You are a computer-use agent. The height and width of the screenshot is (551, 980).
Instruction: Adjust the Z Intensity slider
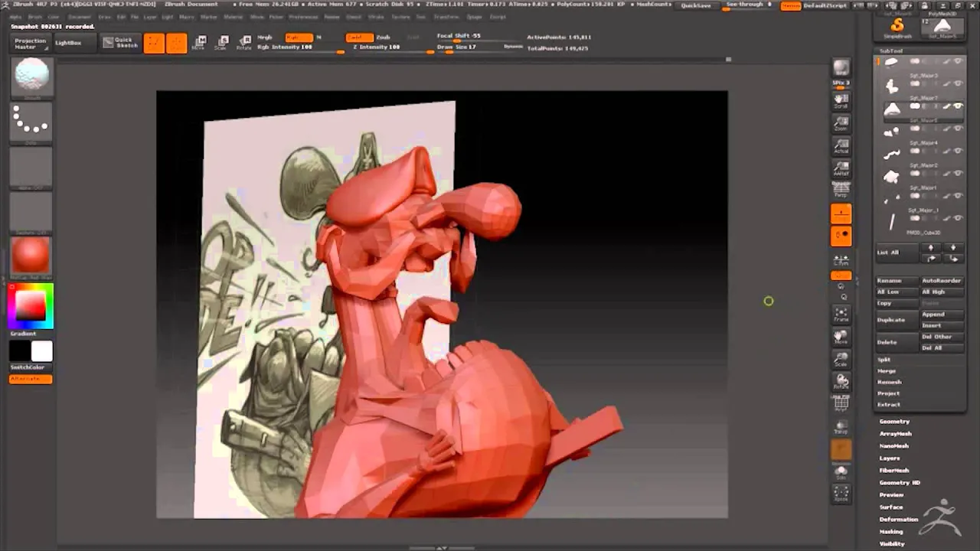(393, 47)
